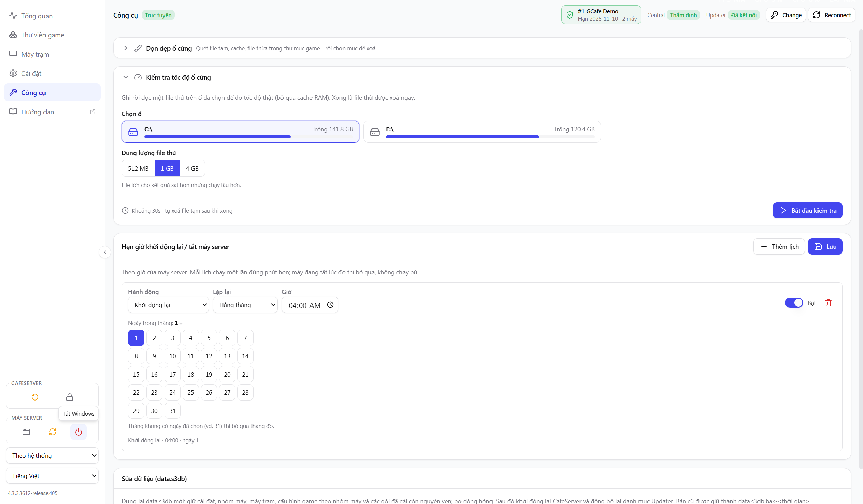863x504 pixels.
Task: Click the Thư viện game icon
Action: click(13, 35)
